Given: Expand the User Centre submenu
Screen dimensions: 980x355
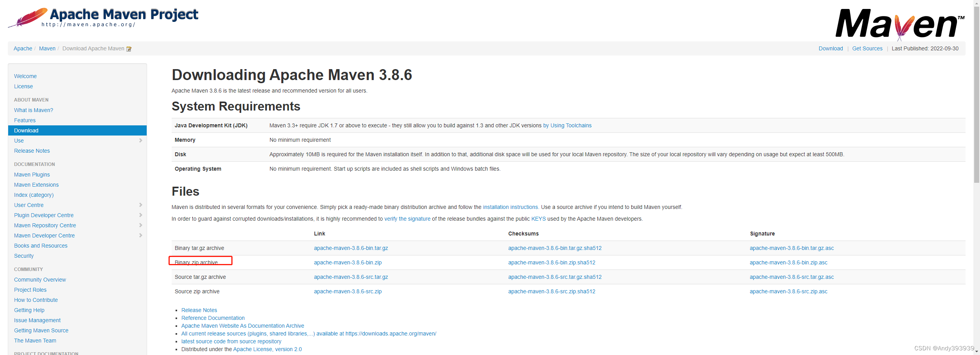Looking at the screenshot, I should click(141, 205).
